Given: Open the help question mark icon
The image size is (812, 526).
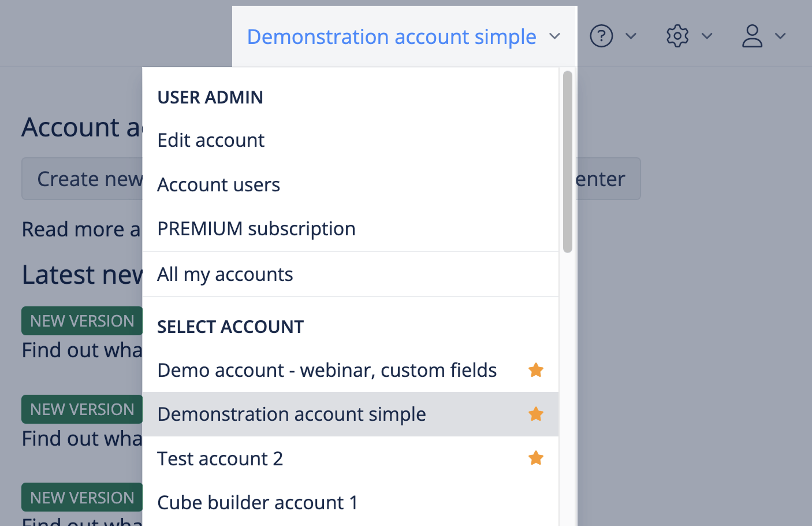Looking at the screenshot, I should (x=601, y=36).
